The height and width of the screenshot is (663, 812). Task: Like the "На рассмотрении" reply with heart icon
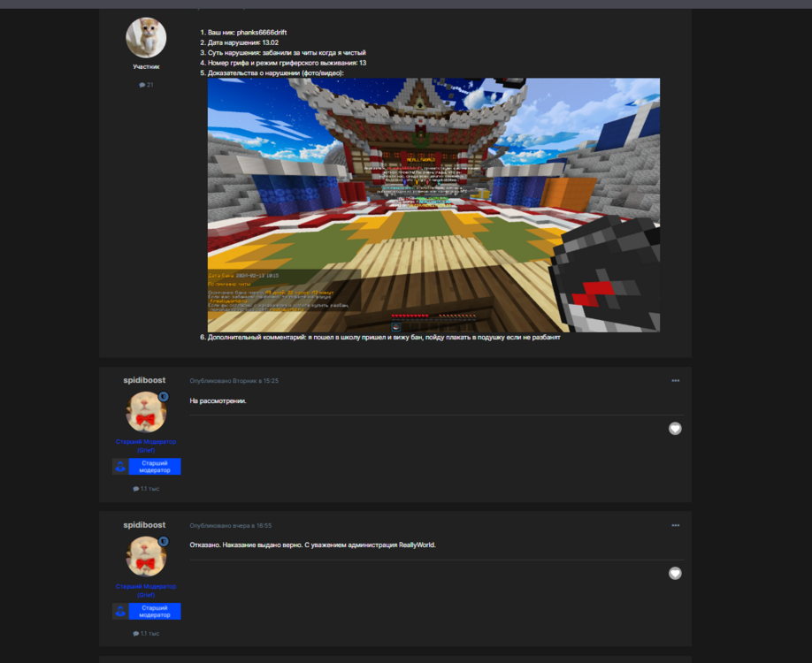tap(675, 429)
